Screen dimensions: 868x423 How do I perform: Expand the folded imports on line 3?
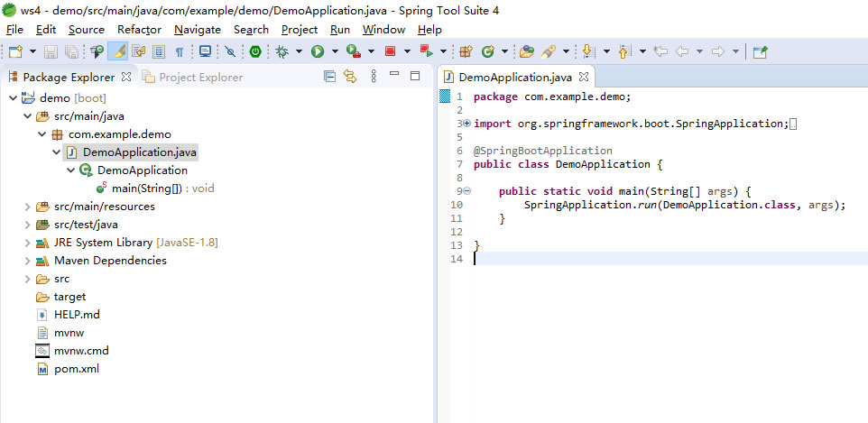click(x=466, y=124)
